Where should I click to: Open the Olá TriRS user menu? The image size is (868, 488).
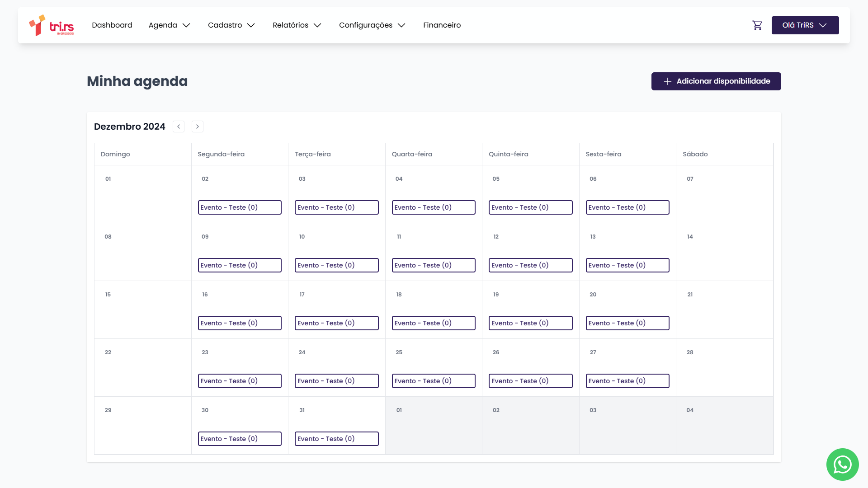coord(805,25)
